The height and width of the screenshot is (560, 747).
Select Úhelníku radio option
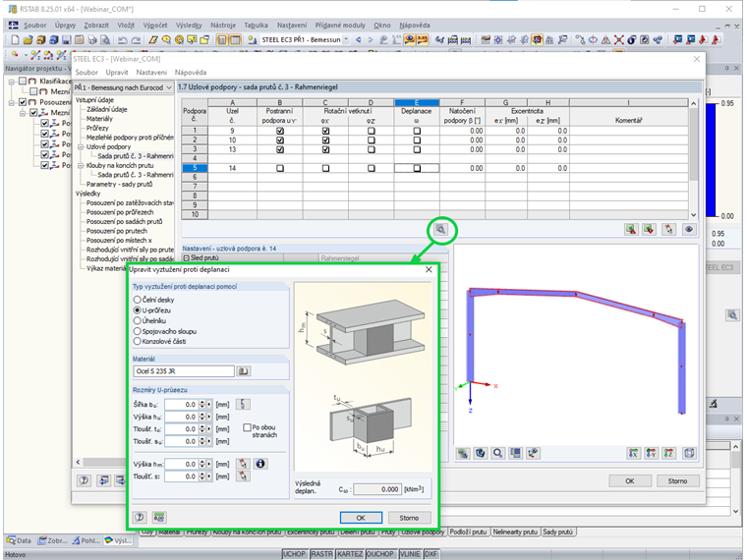(x=138, y=320)
